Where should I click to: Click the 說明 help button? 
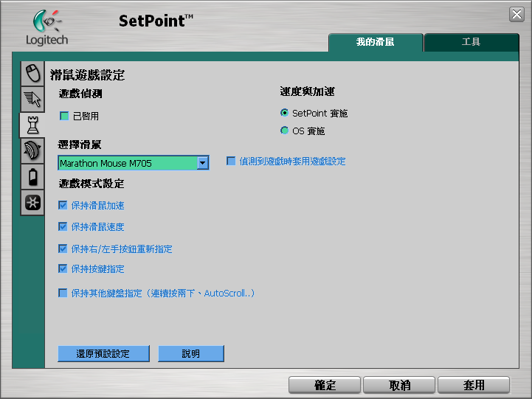(191, 353)
